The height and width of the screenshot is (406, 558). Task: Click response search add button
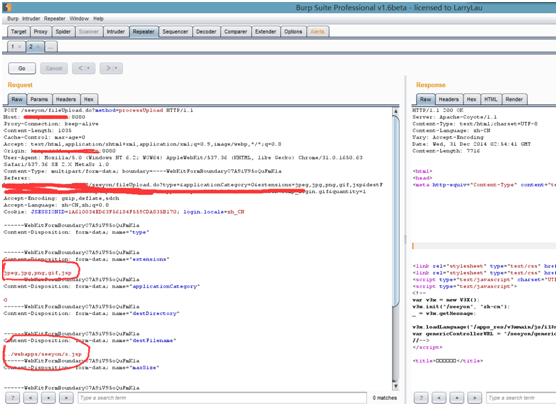(x=457, y=398)
